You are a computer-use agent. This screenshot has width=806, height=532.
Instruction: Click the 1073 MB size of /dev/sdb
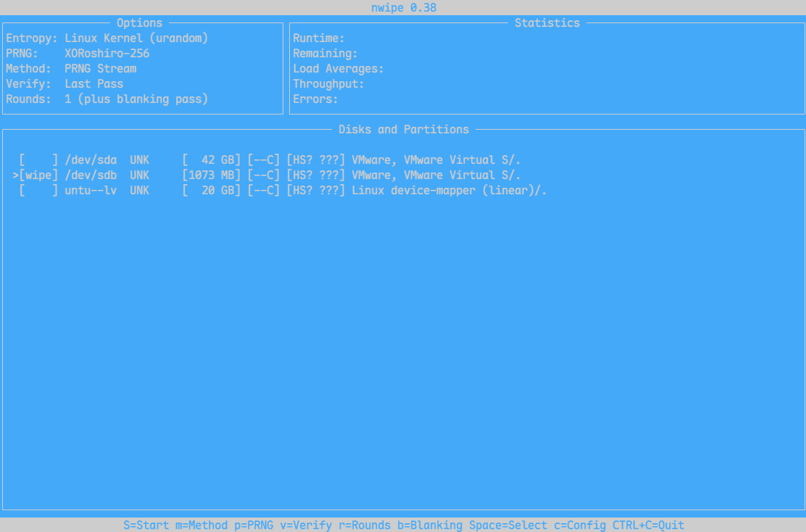[211, 175]
